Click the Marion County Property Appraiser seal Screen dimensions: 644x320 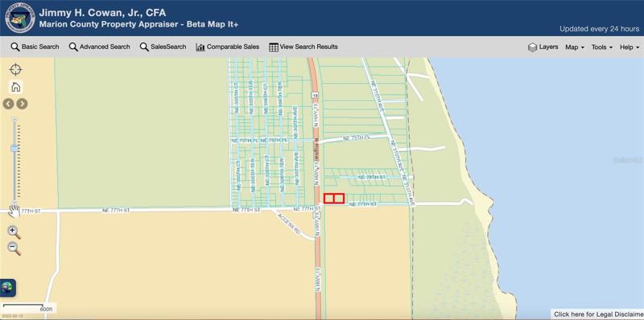tap(20, 18)
